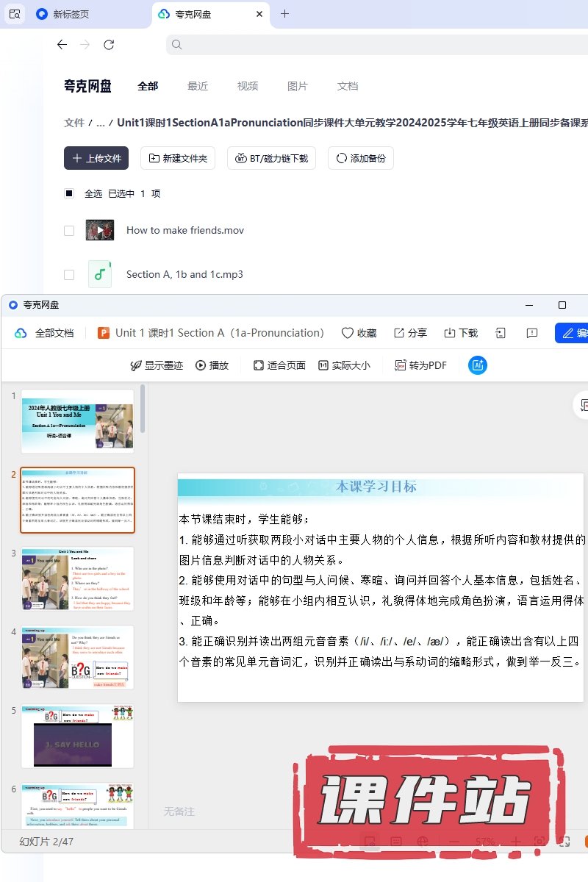Viewport: 588px width, 882px height.
Task: Switch to the 文档 category tab
Action: [x=348, y=86]
